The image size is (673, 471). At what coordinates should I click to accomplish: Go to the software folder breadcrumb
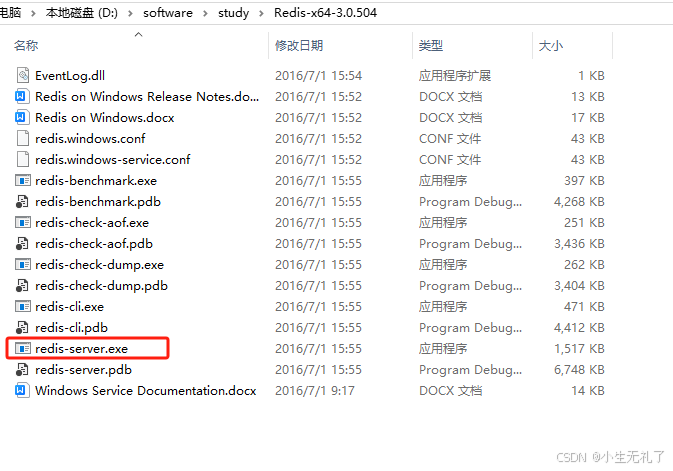(x=168, y=13)
